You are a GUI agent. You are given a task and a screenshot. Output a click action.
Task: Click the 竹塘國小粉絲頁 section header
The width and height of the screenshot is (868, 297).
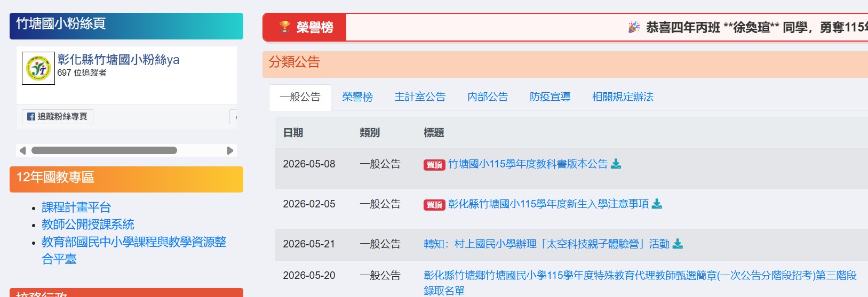(x=126, y=26)
